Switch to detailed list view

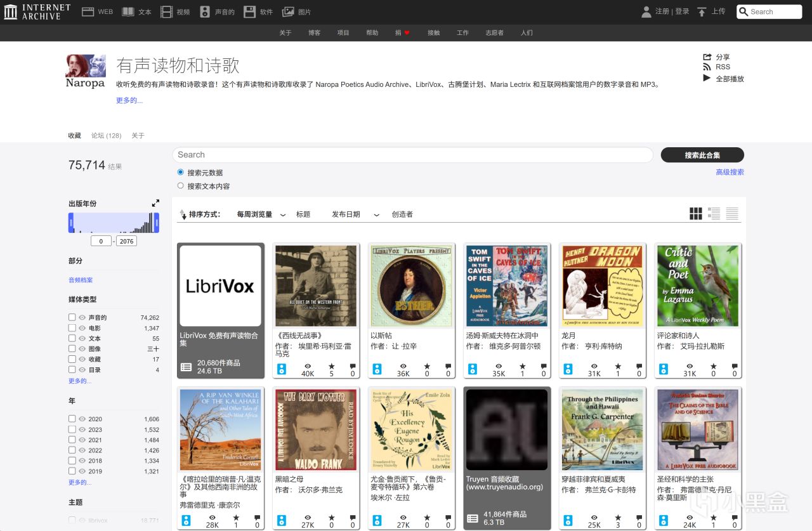[x=714, y=214]
